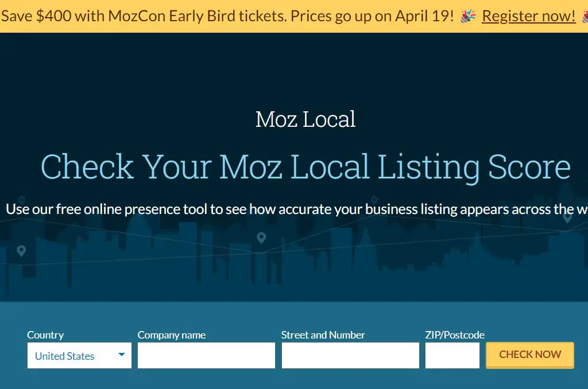Click the Check Your Moz Local Listing Score title
The height and width of the screenshot is (389, 588).
305,167
